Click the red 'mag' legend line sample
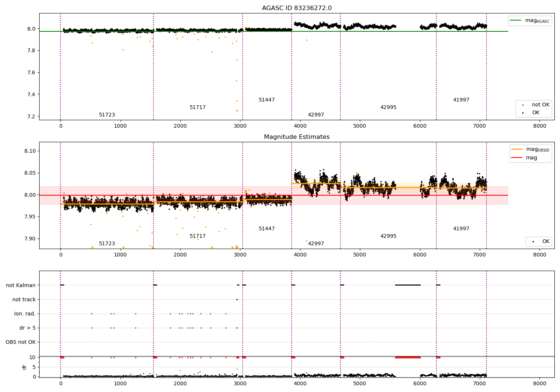Screen dimensions: 560x392 (517, 158)
